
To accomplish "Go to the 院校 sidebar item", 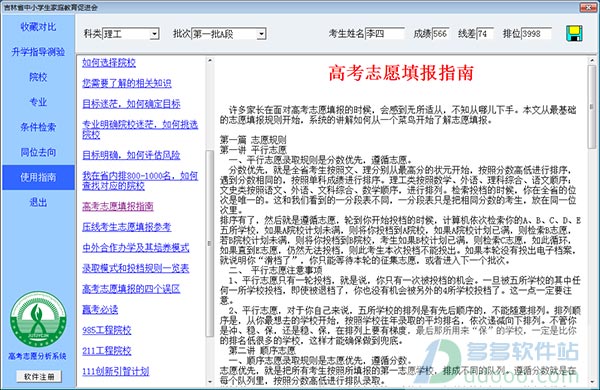I will pos(38,77).
